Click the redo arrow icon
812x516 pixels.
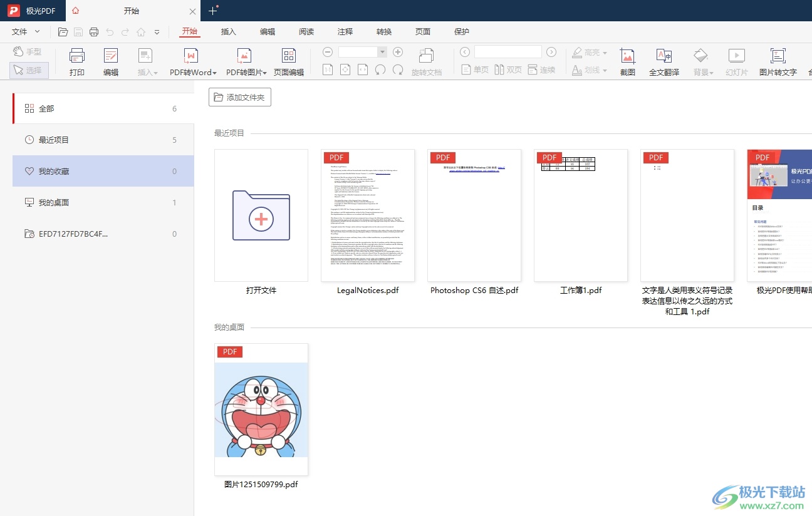(x=125, y=32)
